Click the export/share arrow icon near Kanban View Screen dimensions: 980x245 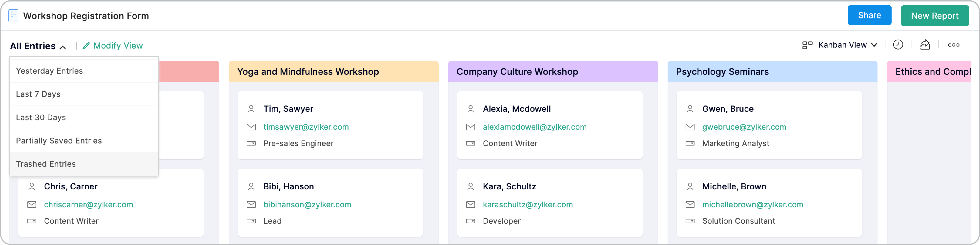(925, 45)
